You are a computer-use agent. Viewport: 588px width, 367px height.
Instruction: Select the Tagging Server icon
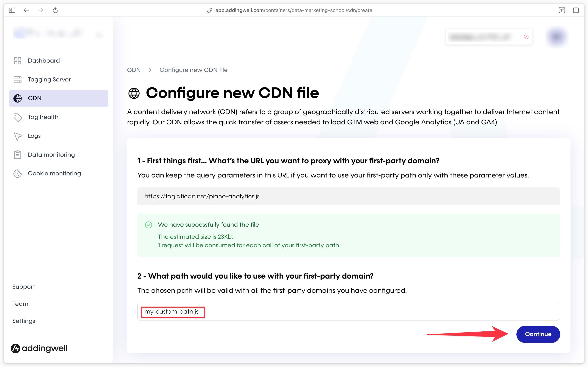(x=17, y=80)
